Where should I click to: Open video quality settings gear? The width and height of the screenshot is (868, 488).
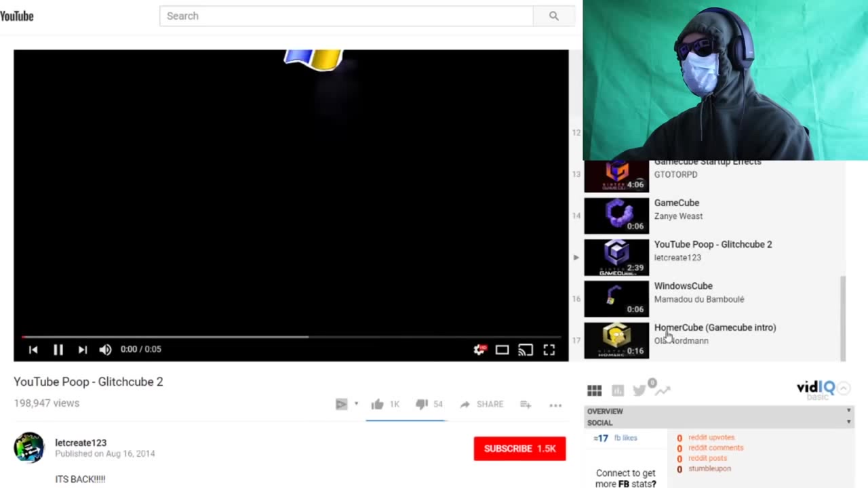click(479, 350)
